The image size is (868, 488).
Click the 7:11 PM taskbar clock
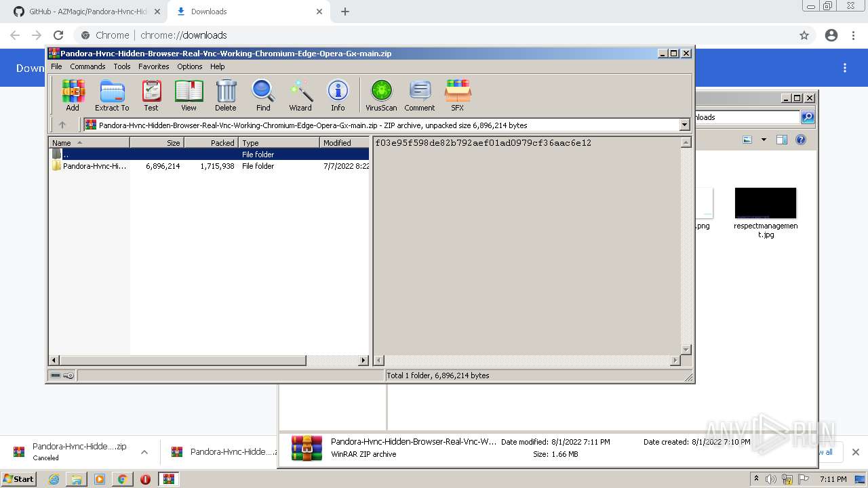click(833, 479)
